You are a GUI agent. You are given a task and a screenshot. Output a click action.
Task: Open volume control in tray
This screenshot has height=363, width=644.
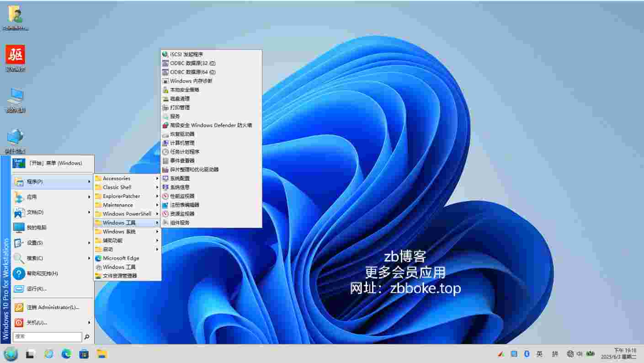(x=580, y=354)
